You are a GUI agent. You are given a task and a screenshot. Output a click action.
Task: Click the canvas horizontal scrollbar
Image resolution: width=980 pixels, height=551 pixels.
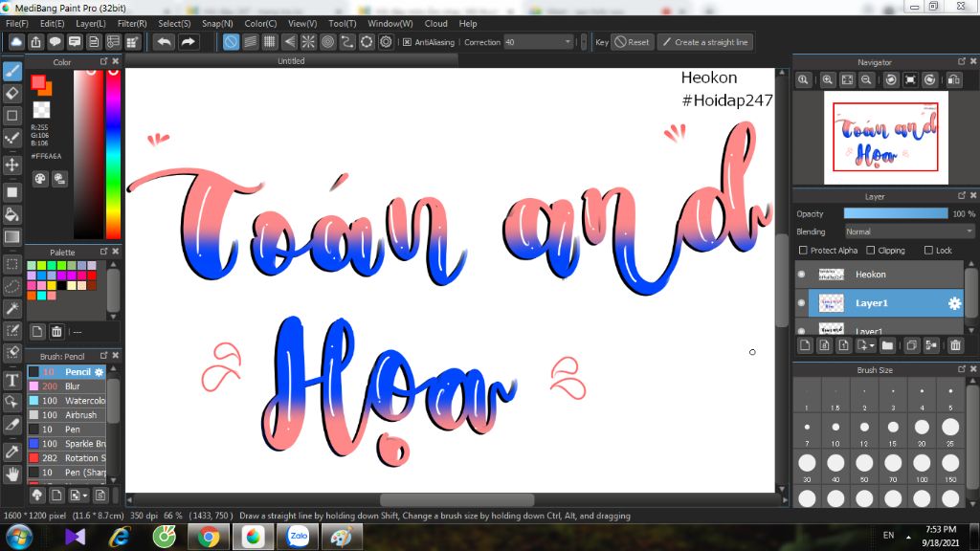[457, 499]
